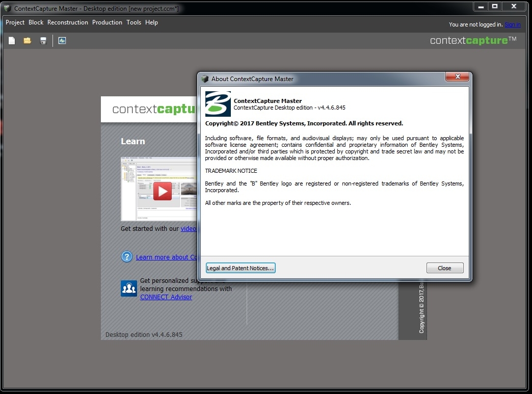Click the blue question mark help icon
Viewport: 532px width, 394px height.
click(x=127, y=256)
